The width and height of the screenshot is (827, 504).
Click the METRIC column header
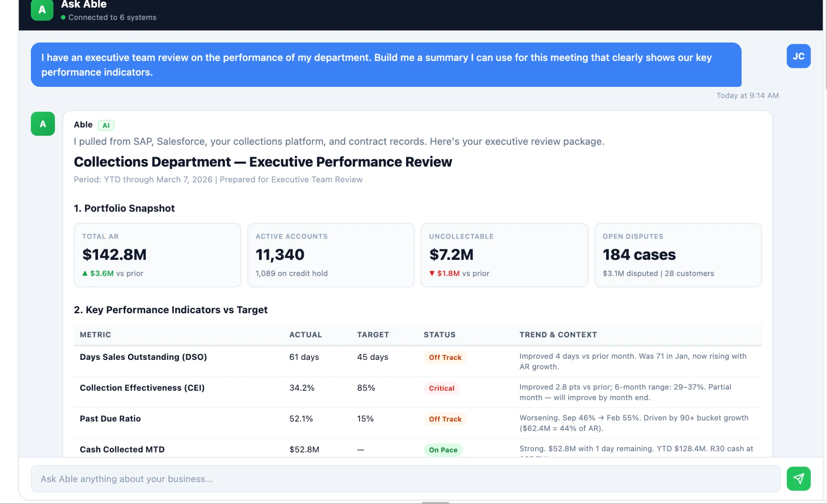click(x=95, y=335)
